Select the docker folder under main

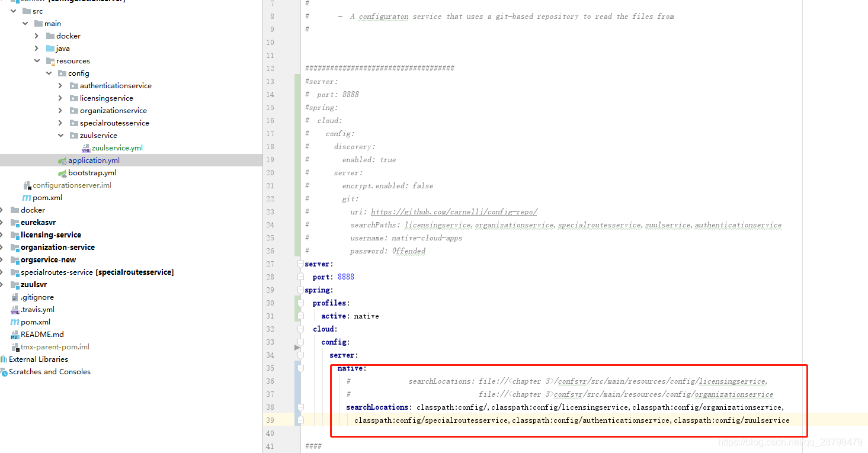pyautogui.click(x=68, y=36)
